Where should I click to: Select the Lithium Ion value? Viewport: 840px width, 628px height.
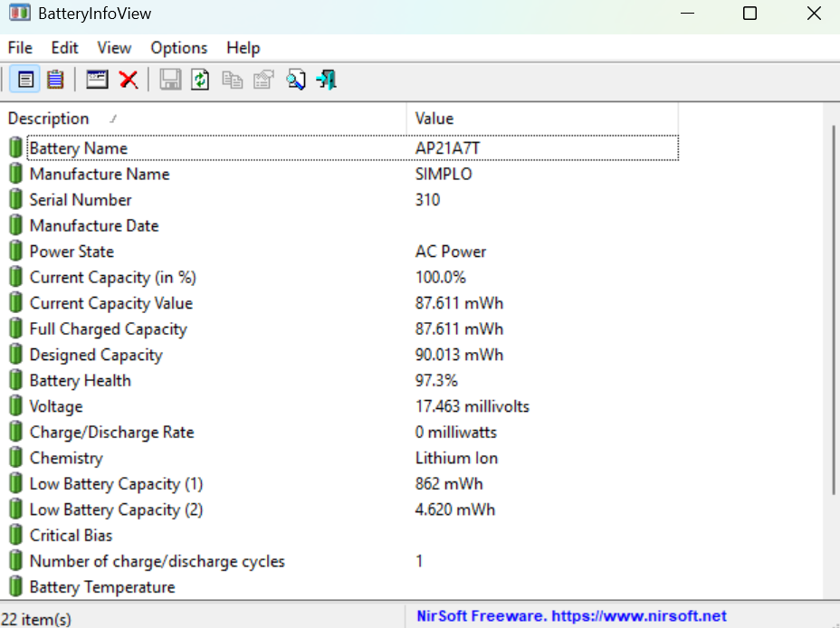[x=456, y=458]
